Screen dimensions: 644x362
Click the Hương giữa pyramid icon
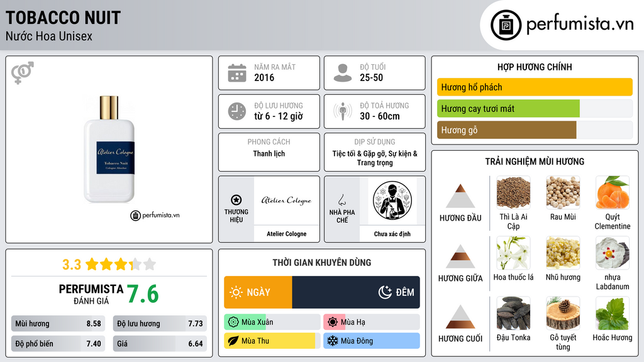[460, 256]
